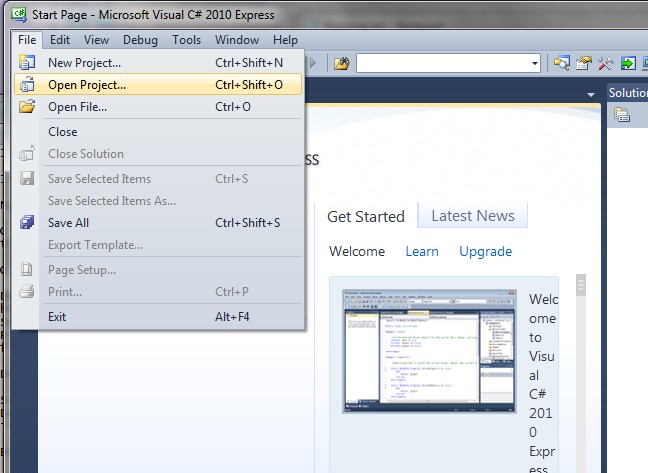Viewport: 648px width, 473px height.
Task: Click the green arrow Start Page toolbar icon
Action: pos(628,63)
